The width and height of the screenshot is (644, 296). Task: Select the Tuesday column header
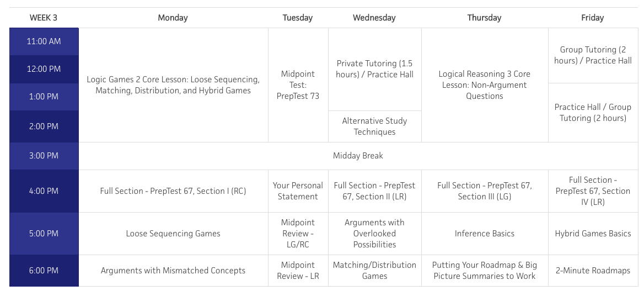pos(298,18)
